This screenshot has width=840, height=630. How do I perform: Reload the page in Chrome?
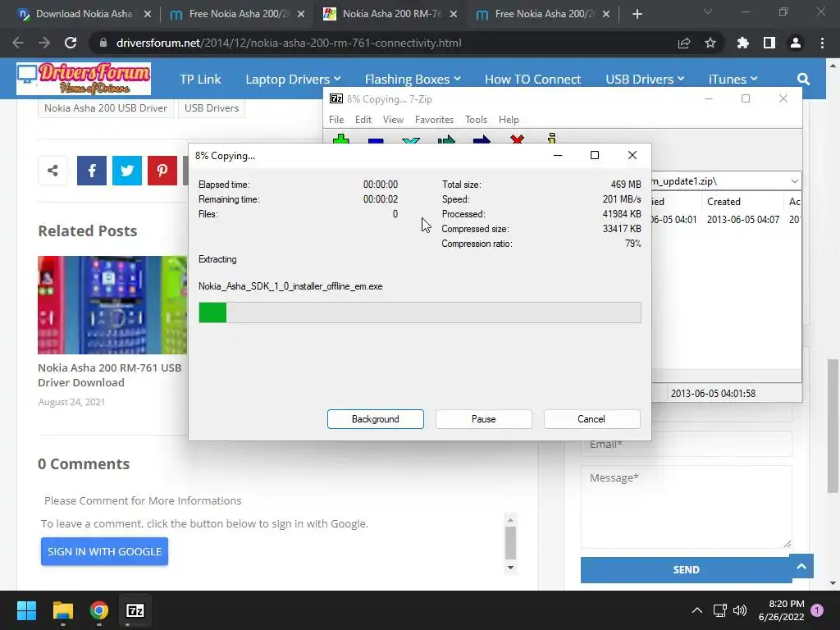pos(71,43)
